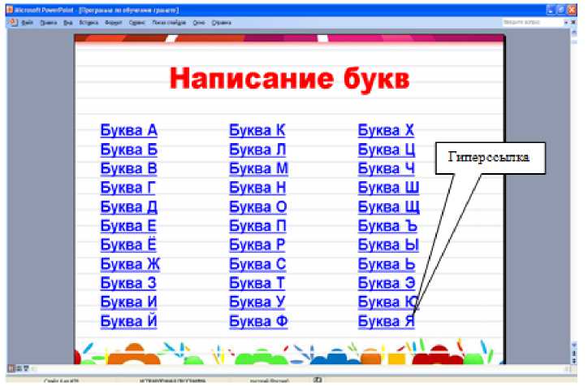Click the 'Буква В' link
Viewport: 588px width, 391px height.
[128, 168]
